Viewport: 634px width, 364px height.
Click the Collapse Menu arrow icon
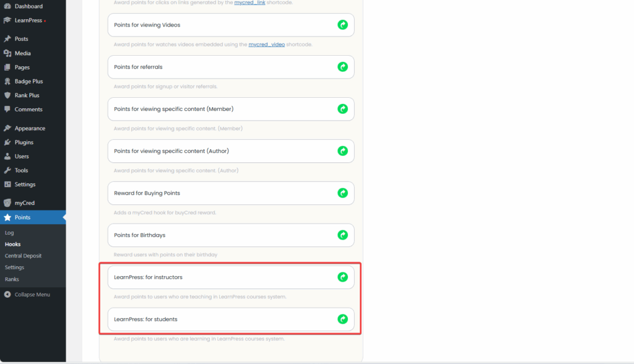[7, 295]
